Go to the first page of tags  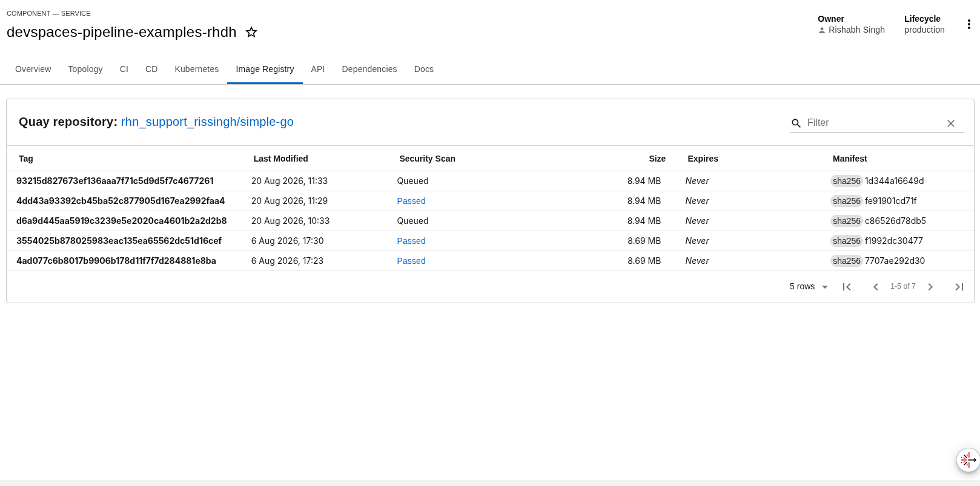coord(847,287)
